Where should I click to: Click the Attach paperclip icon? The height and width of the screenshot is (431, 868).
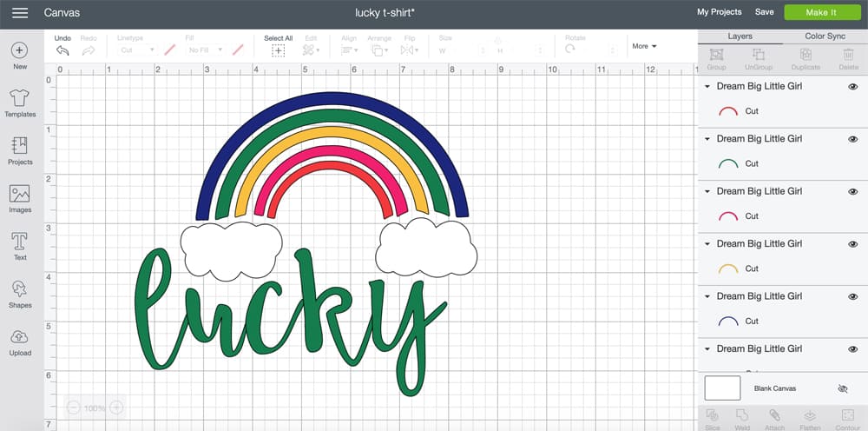click(x=775, y=415)
